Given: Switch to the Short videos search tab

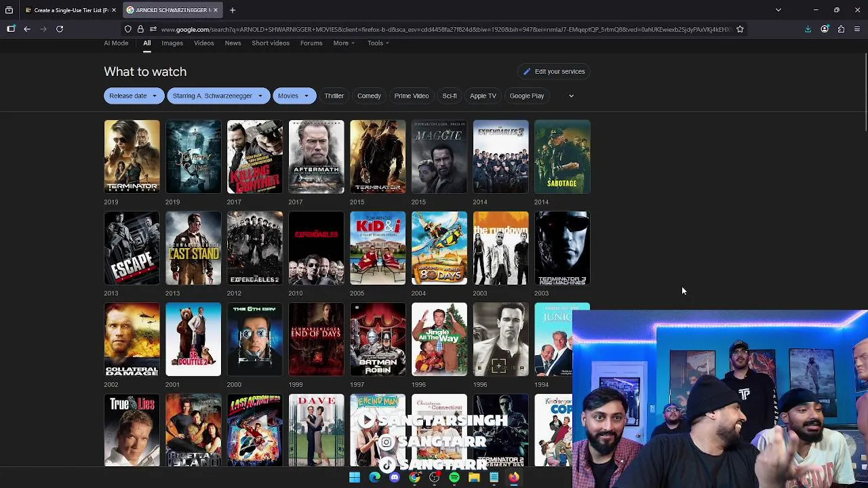Looking at the screenshot, I should pyautogui.click(x=271, y=43).
